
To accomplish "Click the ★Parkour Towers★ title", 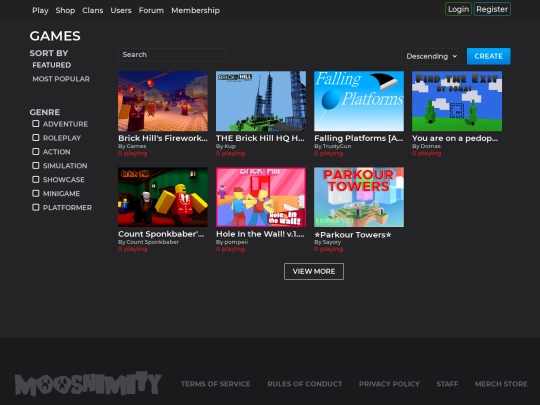I will coord(353,235).
